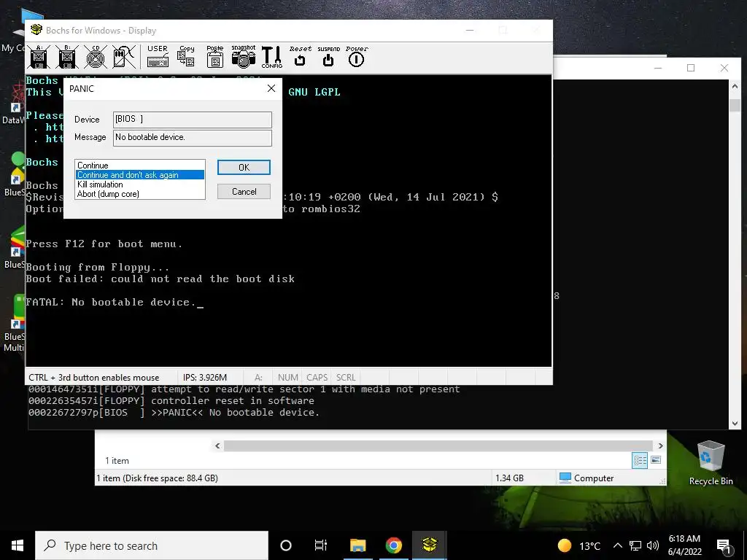747x560 pixels.
Task: Click the CD-ROM drive icon
Action: coord(96,57)
